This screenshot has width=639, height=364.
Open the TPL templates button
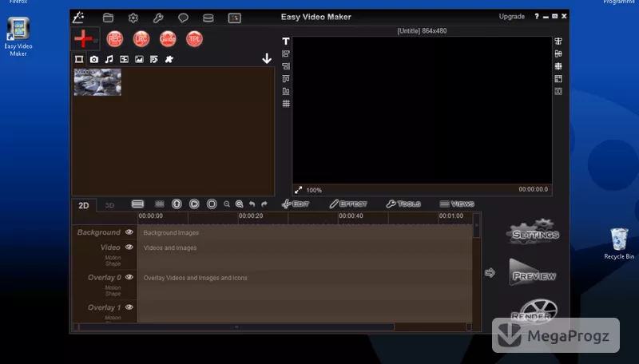tap(194, 38)
